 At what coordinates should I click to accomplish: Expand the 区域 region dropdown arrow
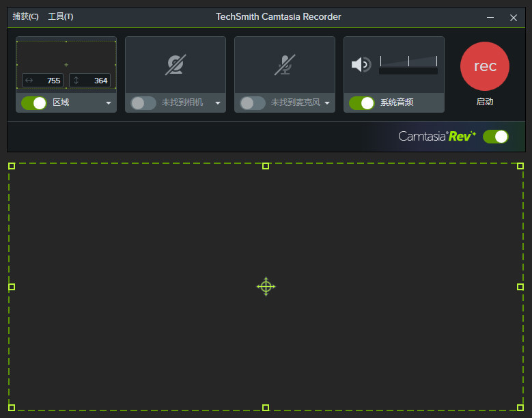point(108,103)
